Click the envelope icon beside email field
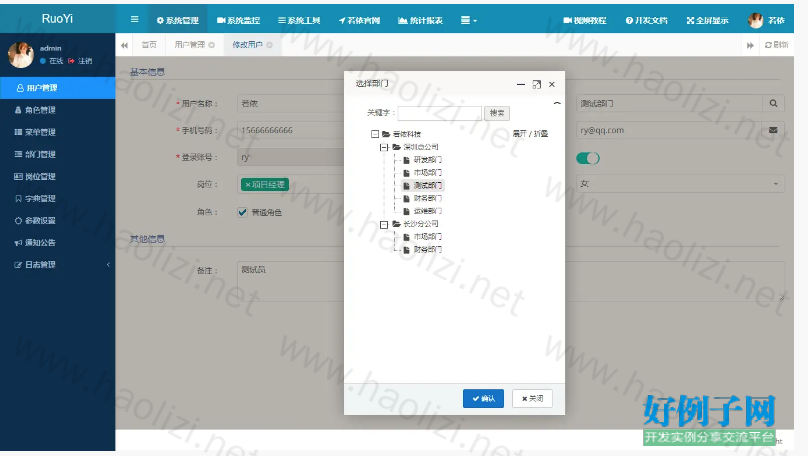The width and height of the screenshot is (808, 456). [774, 130]
